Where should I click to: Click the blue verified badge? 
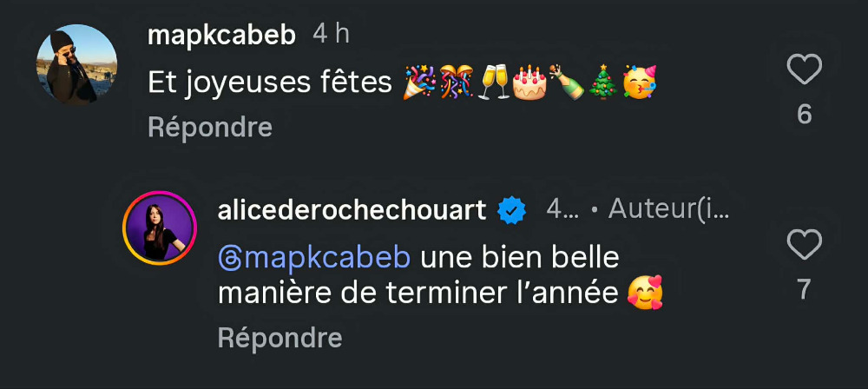click(x=510, y=209)
